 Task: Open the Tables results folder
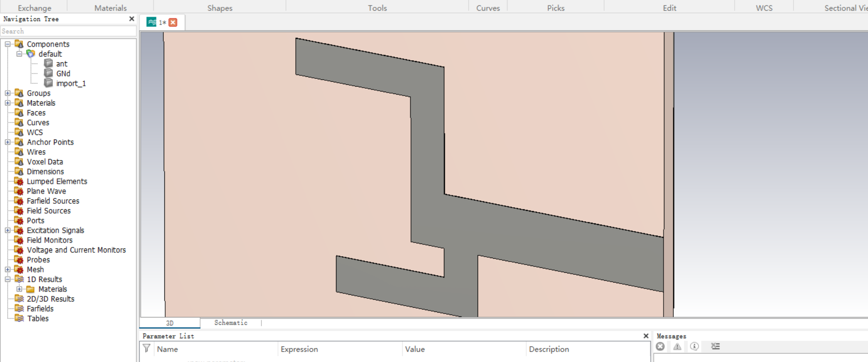[38, 318]
